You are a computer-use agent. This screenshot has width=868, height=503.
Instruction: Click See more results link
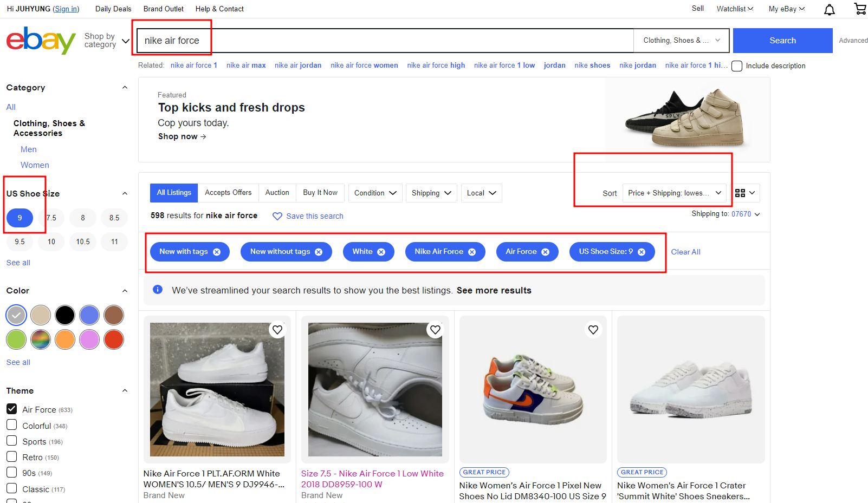point(494,291)
